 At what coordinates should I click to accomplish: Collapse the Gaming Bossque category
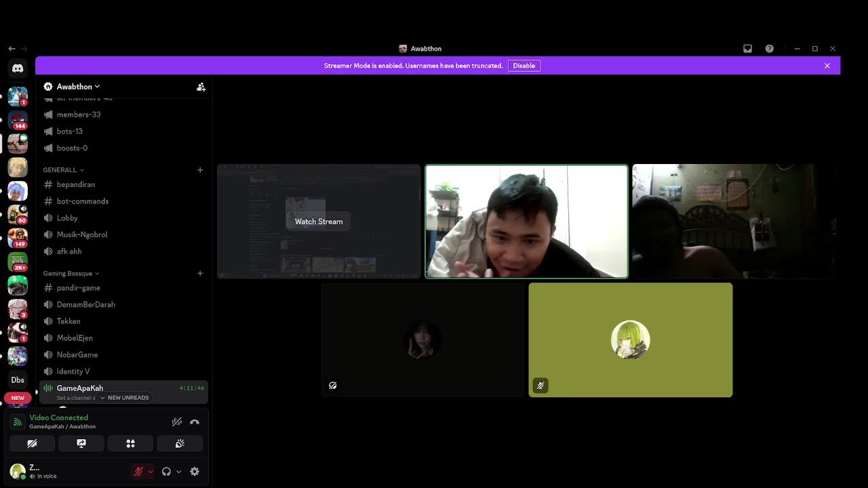point(71,273)
